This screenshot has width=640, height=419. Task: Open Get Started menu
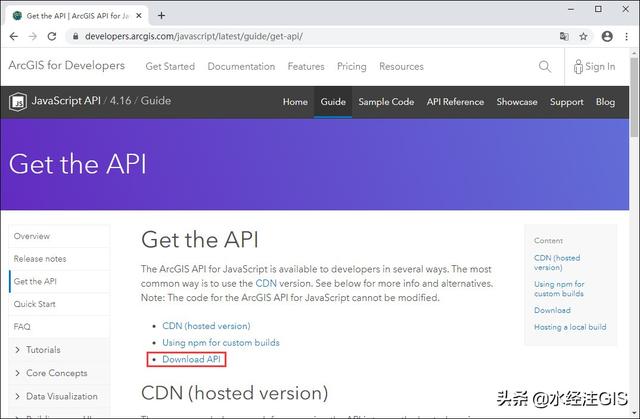tap(170, 66)
